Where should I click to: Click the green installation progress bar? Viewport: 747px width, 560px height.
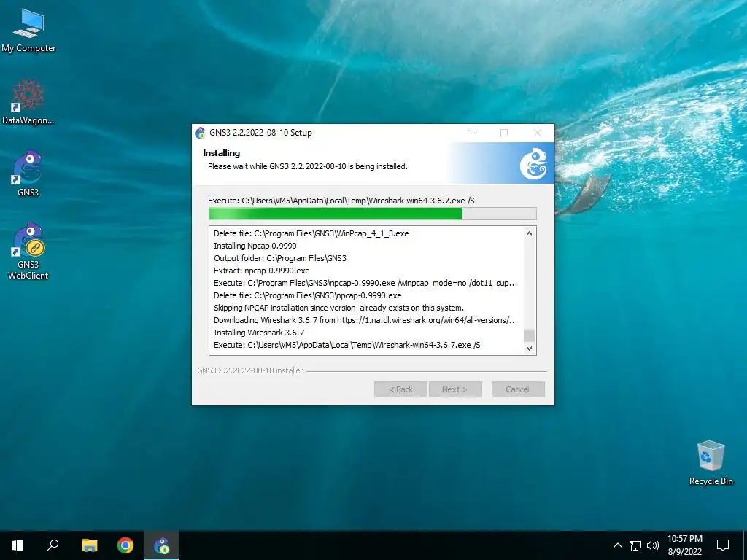pos(373,214)
